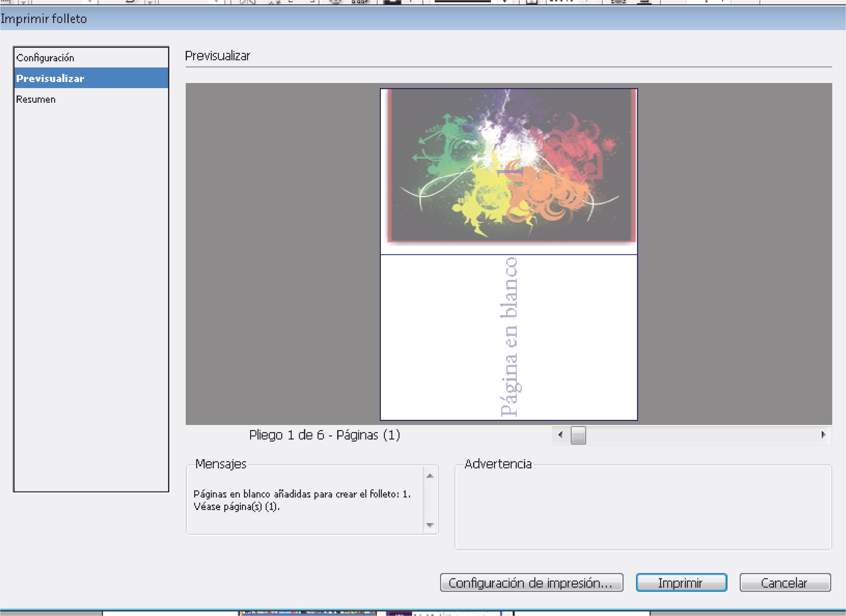Click the 'Página en blanco' blank page preview
Screen dimensions: 846x616
click(x=509, y=337)
